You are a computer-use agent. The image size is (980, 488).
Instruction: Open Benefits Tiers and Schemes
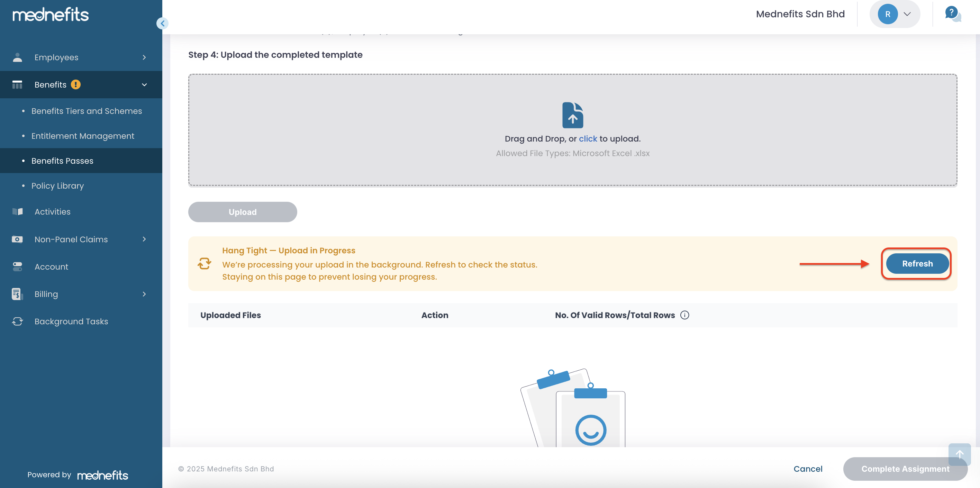pos(87,111)
